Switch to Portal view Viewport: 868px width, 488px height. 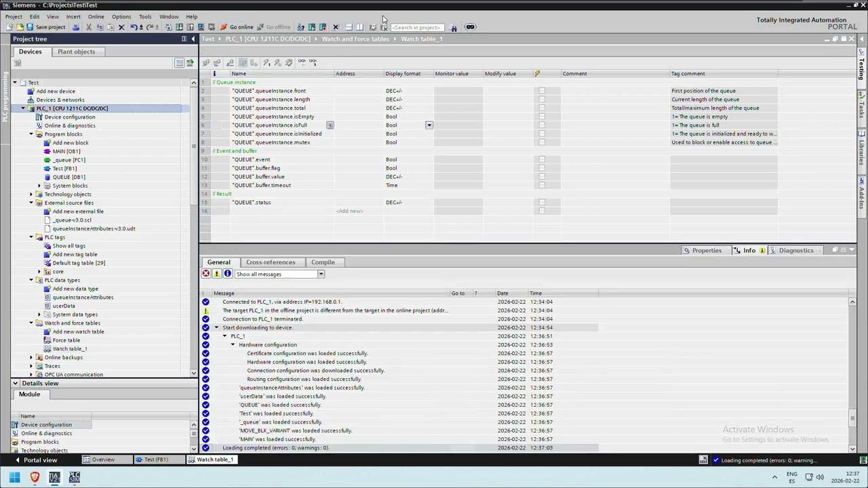click(x=35, y=460)
